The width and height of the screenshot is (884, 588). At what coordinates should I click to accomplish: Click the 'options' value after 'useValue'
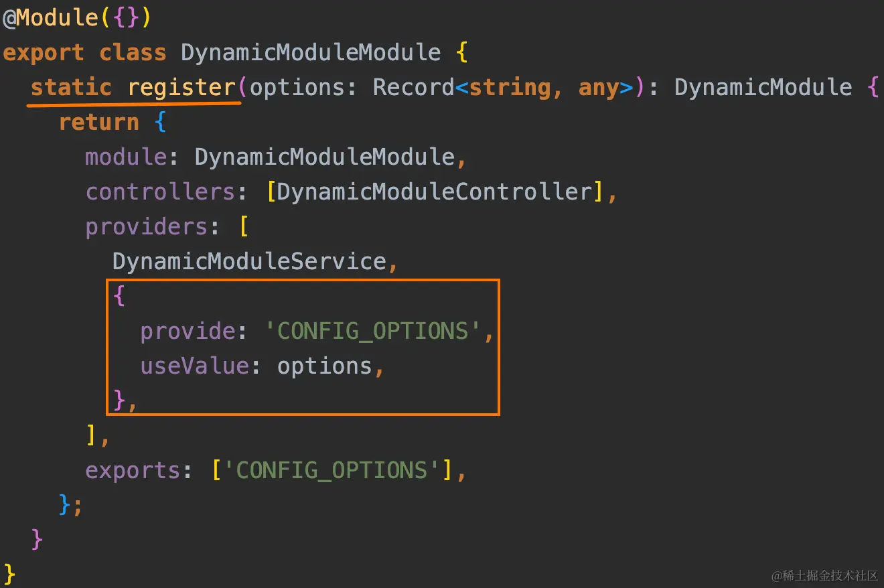coord(324,366)
